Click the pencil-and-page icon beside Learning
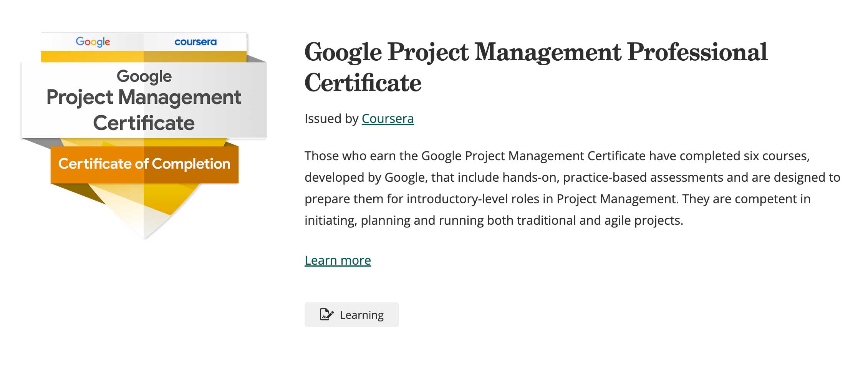Screen dimensions: 868x368 [x=326, y=315]
